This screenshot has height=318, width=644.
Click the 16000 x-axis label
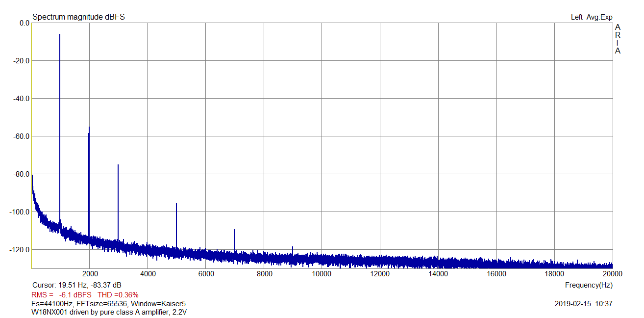[x=496, y=274]
